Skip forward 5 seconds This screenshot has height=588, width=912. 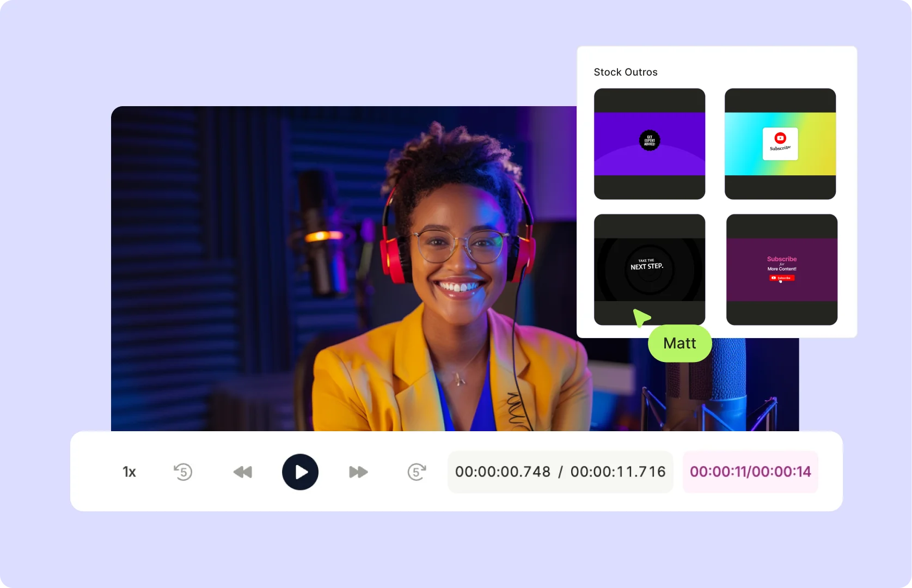[417, 472]
